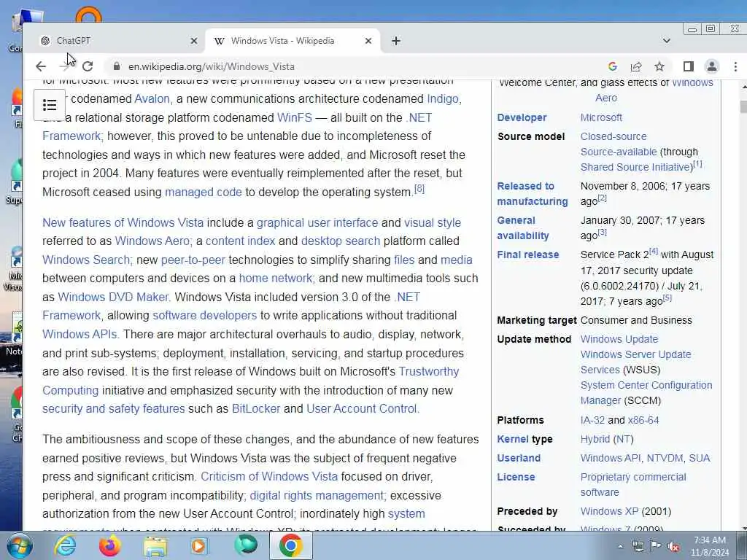The height and width of the screenshot is (560, 747).
Task: Follow Windows Update infobox link
Action: tap(619, 340)
